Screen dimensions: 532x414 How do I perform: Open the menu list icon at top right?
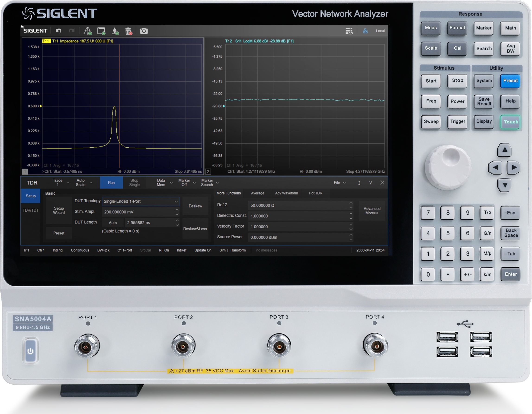349,31
